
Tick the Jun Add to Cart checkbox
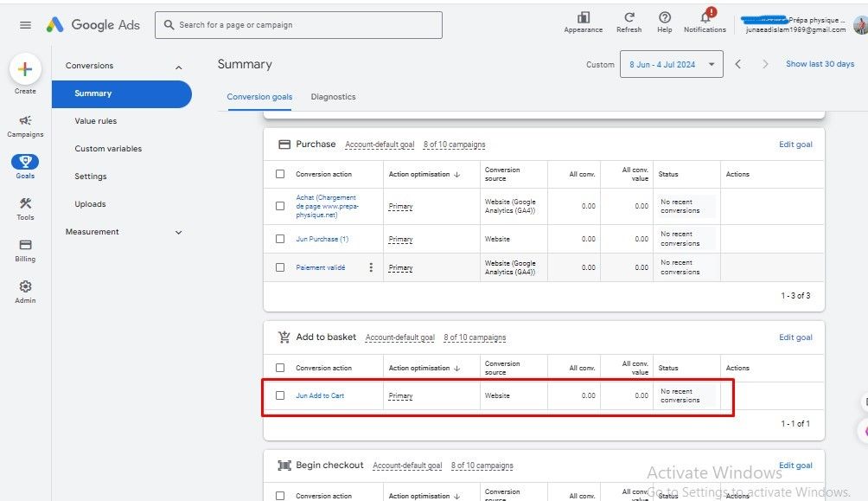(x=280, y=395)
